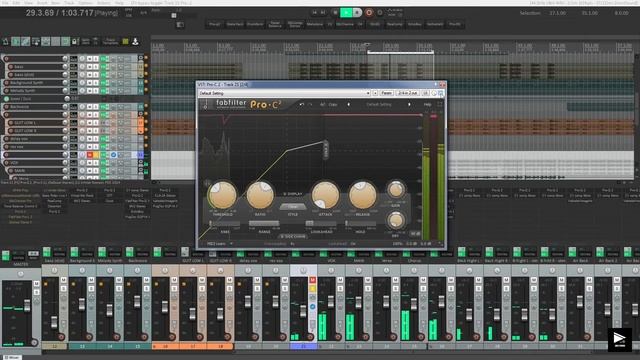The image size is (640, 360).
Task: Load the previous preset in Pro-C 2
Action: coord(348,104)
